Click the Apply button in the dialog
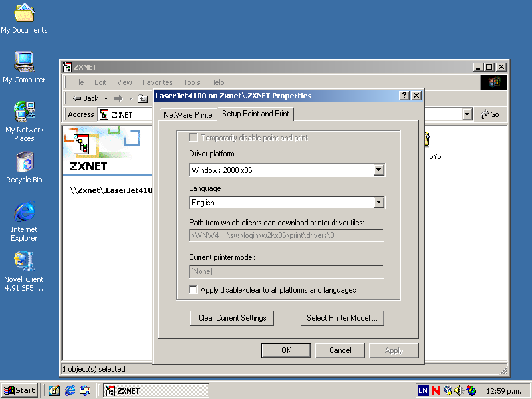This screenshot has width=532, height=399. (394, 350)
